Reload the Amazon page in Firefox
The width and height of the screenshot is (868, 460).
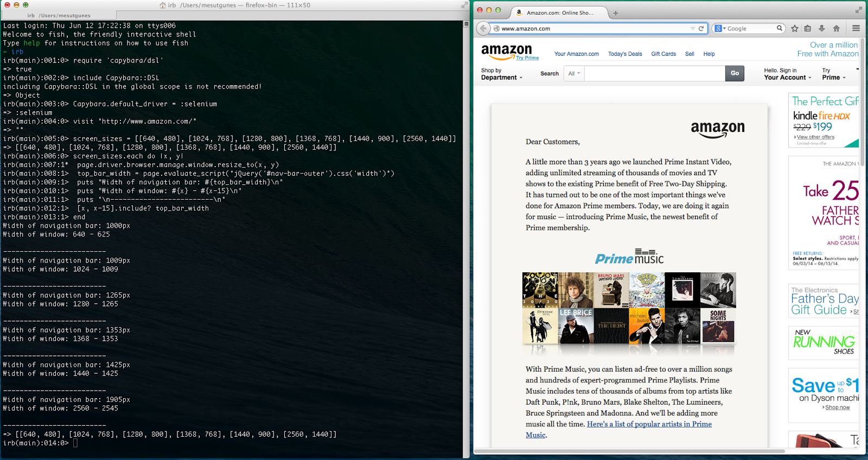(x=701, y=28)
